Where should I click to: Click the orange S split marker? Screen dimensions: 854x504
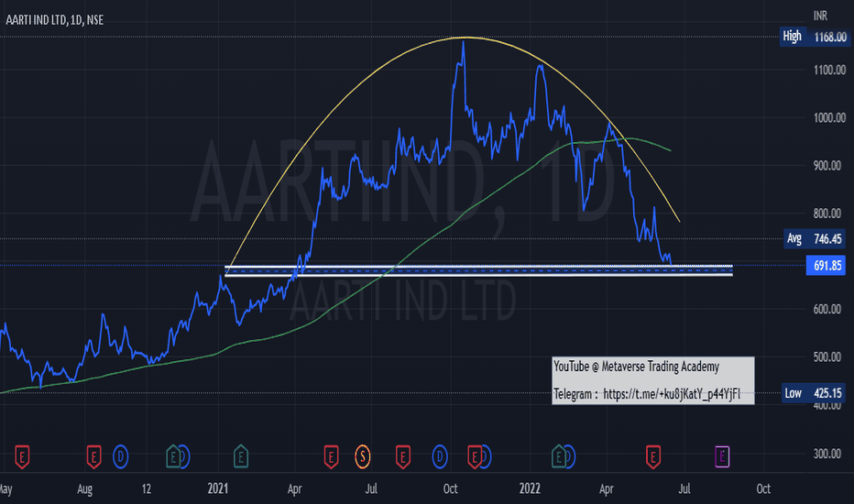click(x=362, y=456)
